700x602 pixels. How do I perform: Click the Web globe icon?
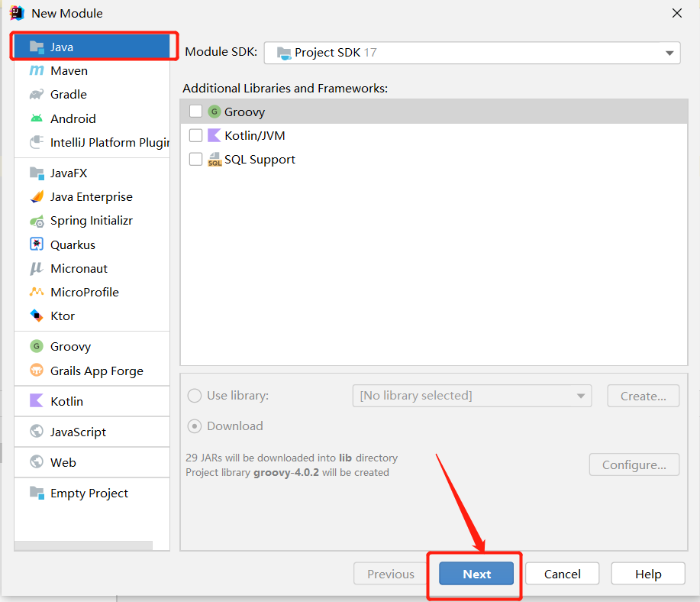(37, 461)
